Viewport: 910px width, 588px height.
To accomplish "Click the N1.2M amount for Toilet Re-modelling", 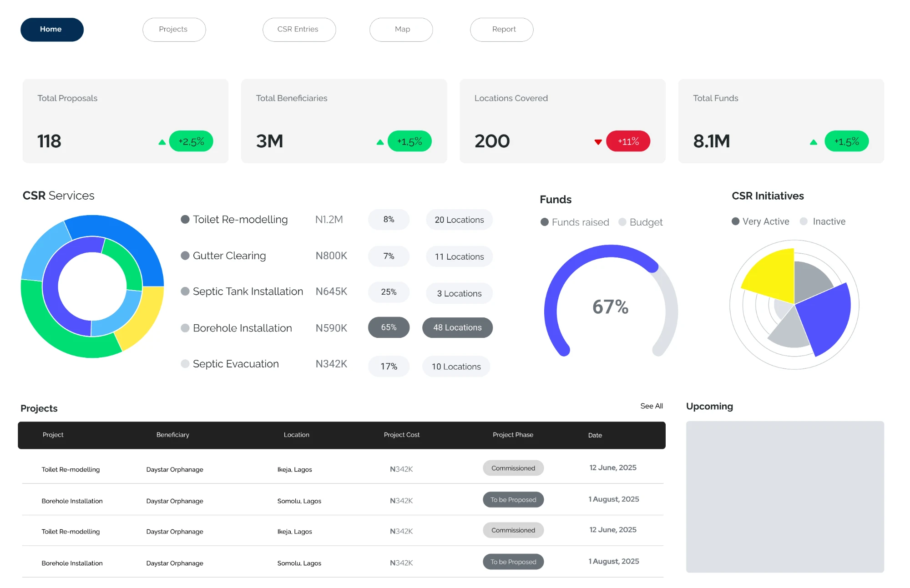I will (329, 220).
